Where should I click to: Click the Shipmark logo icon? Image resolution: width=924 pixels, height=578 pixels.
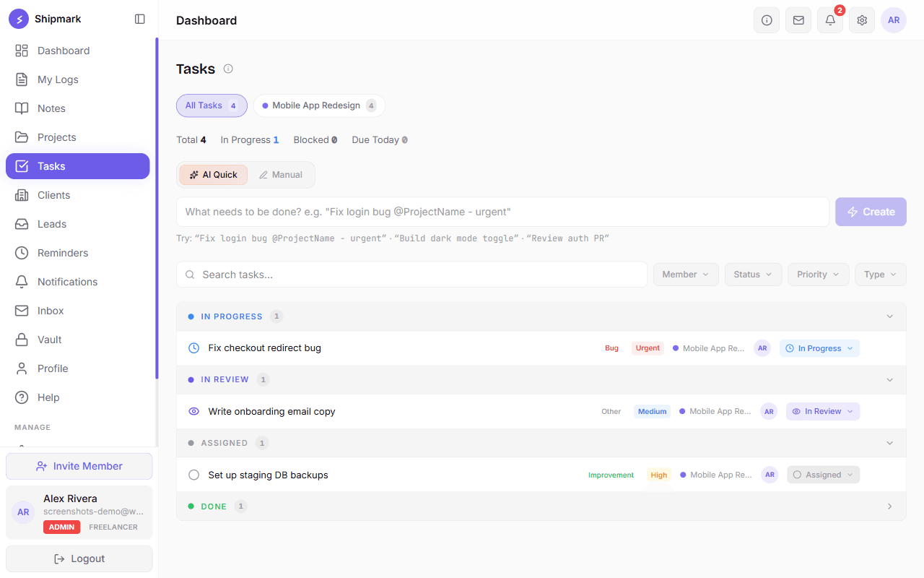pyautogui.click(x=19, y=19)
